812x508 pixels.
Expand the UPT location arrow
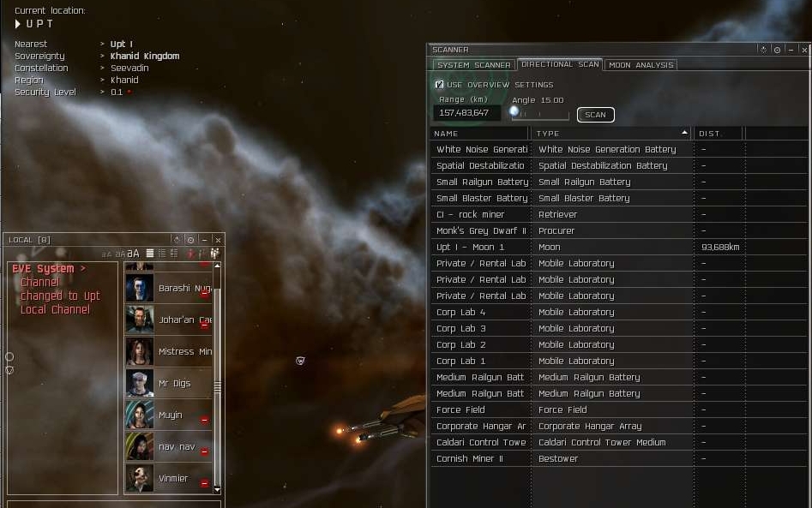[18, 24]
